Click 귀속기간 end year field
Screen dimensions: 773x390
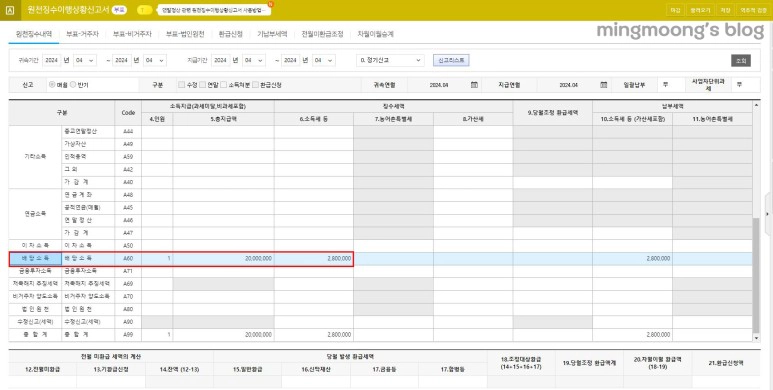coord(121,60)
